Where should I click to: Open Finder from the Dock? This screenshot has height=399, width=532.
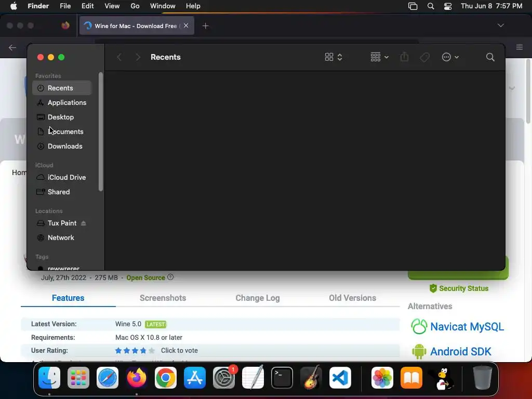point(49,378)
